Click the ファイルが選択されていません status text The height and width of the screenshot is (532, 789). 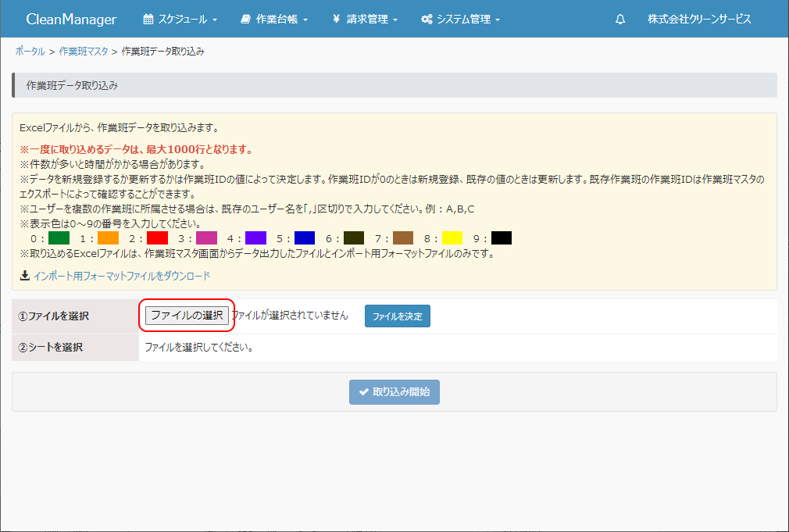pos(290,316)
